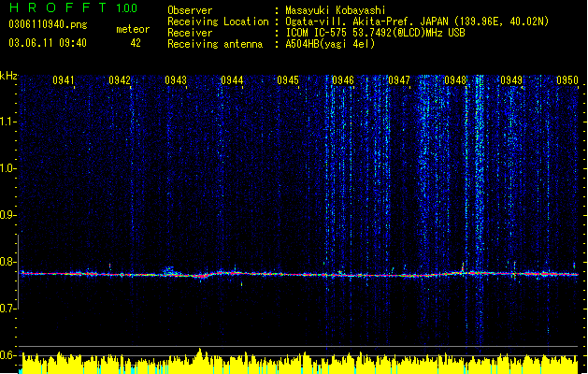The image size is (588, 374).
Task: Click the 0949 time marker
Action: (x=511, y=80)
